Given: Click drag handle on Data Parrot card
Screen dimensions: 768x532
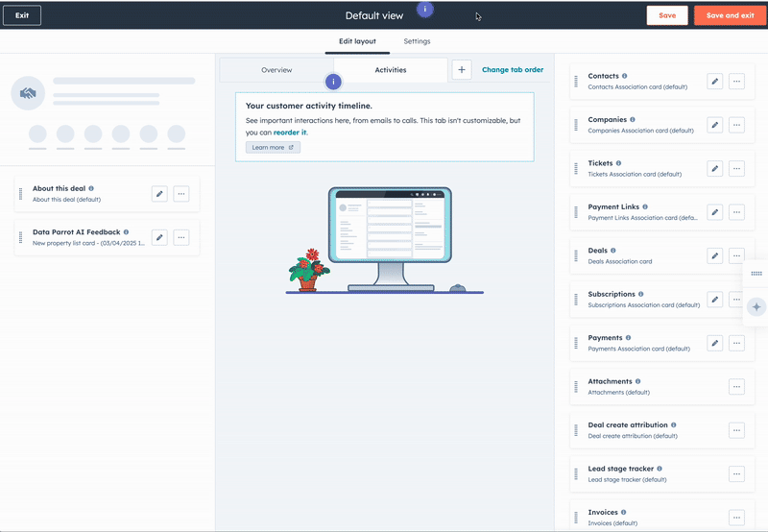Looking at the screenshot, I should pyautogui.click(x=20, y=237).
